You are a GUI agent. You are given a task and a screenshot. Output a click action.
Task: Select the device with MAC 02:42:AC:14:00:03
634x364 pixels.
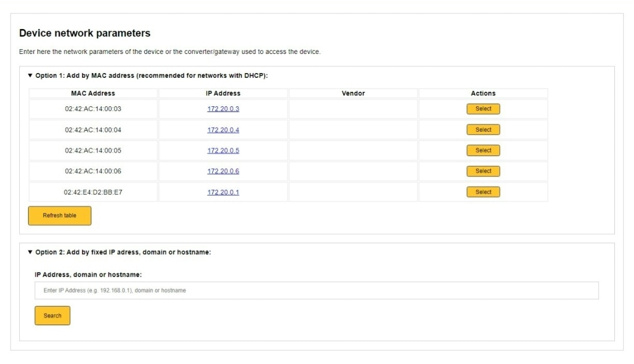tap(483, 109)
